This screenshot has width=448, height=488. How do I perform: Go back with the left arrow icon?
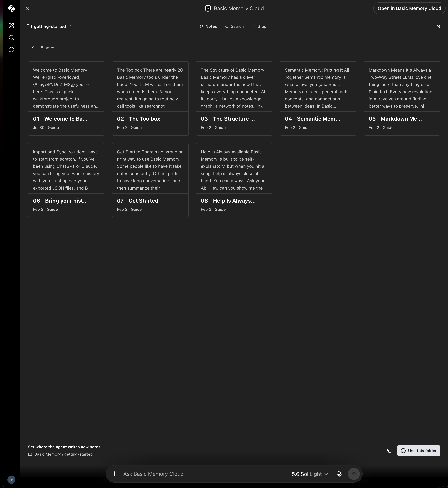pyautogui.click(x=33, y=48)
